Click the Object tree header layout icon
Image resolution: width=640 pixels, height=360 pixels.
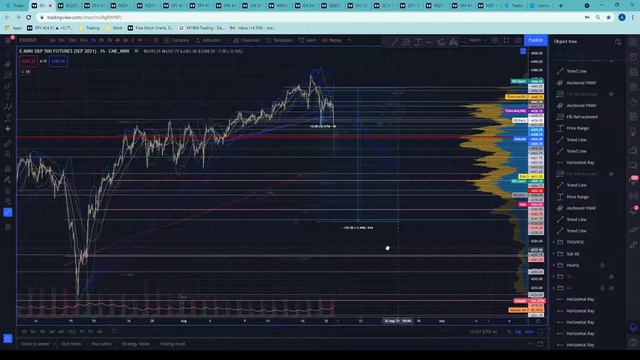point(618,42)
